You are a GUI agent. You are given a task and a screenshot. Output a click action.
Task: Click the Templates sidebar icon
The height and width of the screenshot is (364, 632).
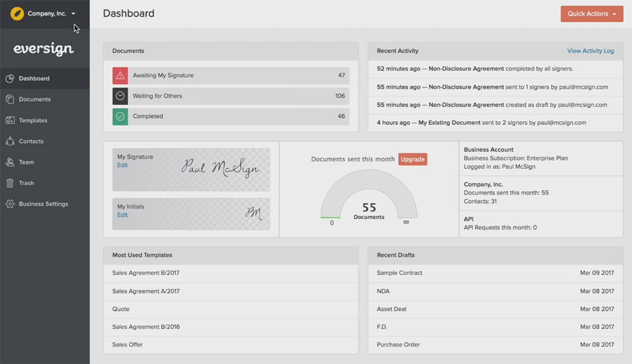[9, 120]
